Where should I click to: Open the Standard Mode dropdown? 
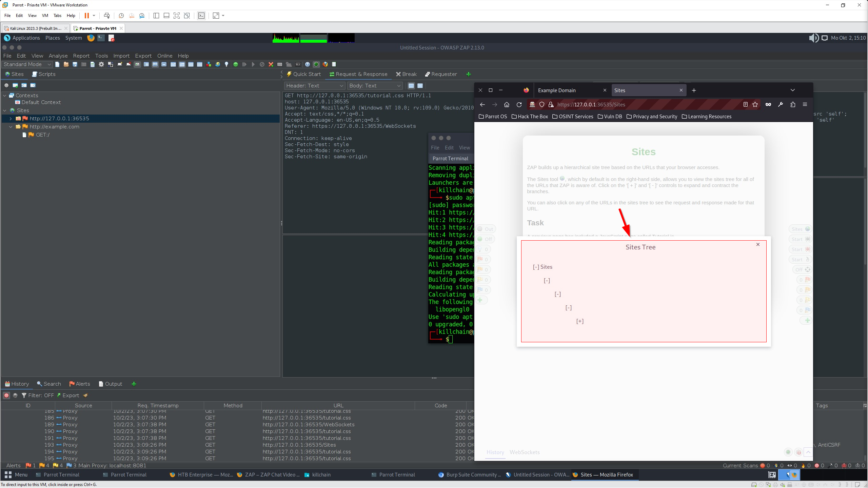click(50, 64)
